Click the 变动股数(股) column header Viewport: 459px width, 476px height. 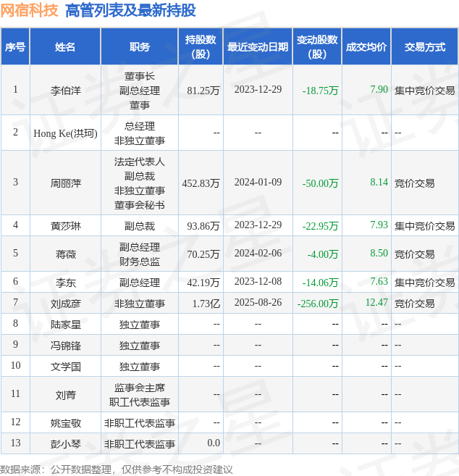317,47
